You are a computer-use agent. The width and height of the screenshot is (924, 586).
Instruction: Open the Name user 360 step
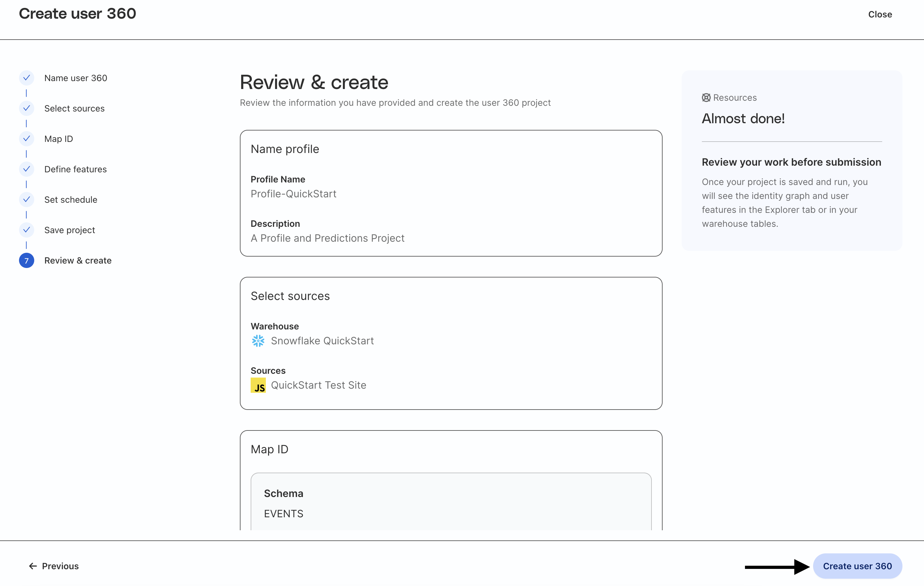click(x=76, y=78)
